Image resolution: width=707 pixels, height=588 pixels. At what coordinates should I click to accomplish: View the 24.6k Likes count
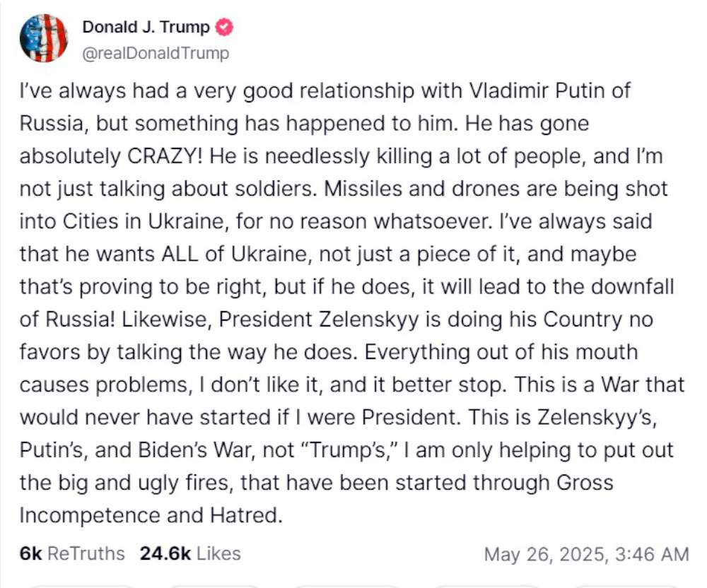165,553
